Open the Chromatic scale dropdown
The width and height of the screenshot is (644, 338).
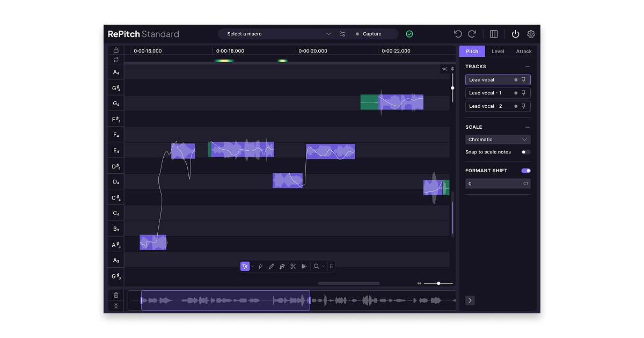(x=498, y=139)
